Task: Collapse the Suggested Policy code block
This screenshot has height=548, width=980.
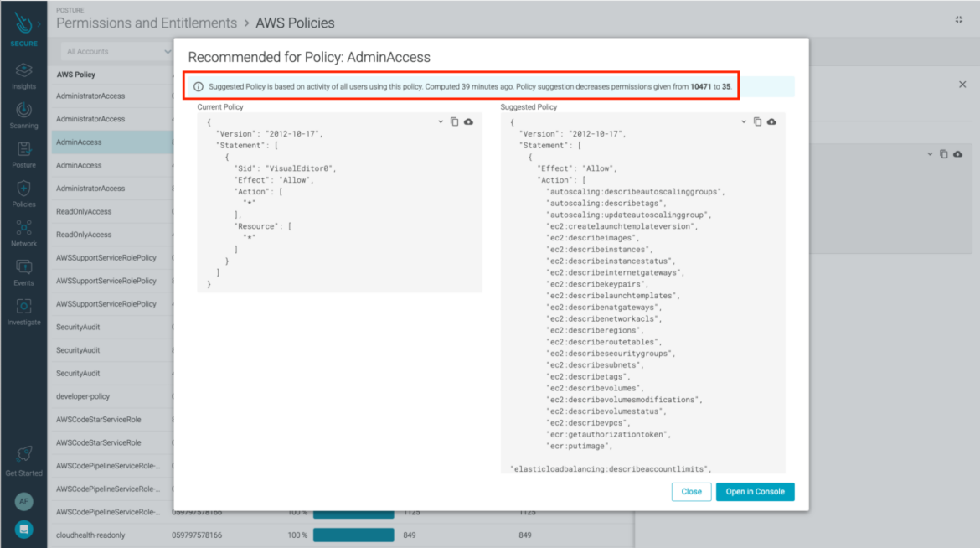Action: (744, 122)
